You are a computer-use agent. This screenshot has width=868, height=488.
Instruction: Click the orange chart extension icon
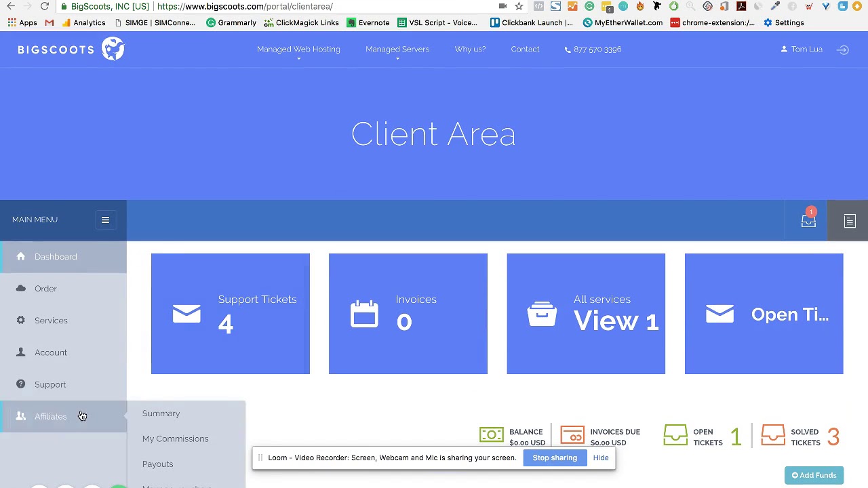[x=572, y=6]
